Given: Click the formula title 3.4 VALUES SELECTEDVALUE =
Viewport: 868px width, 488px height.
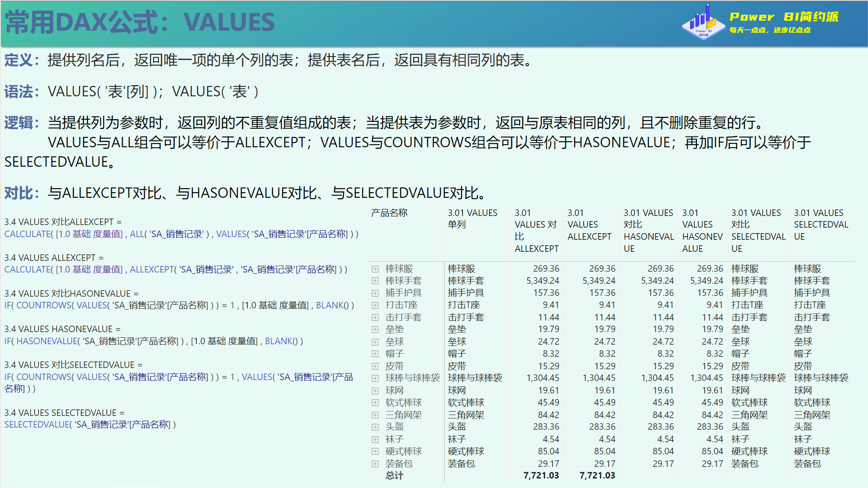Looking at the screenshot, I should click(64, 413).
